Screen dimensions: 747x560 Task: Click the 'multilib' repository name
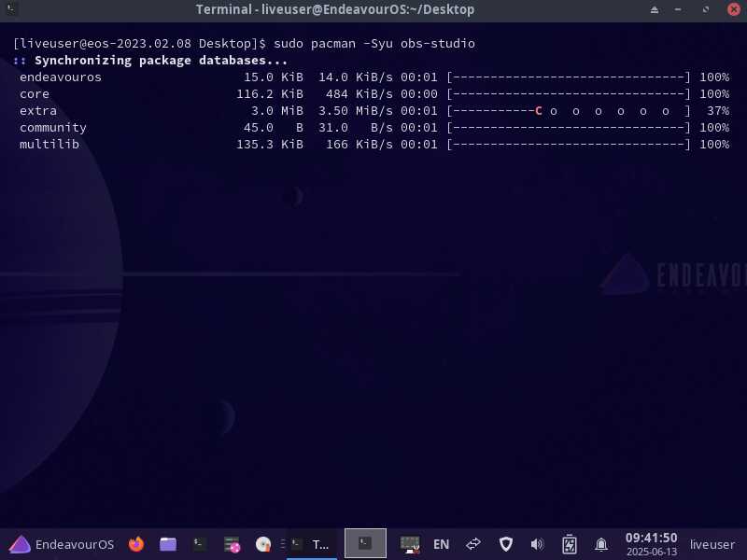coord(49,145)
